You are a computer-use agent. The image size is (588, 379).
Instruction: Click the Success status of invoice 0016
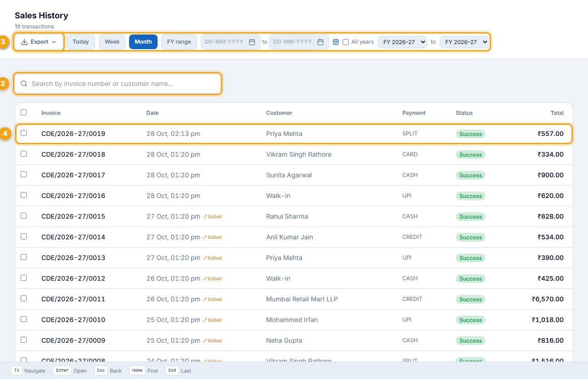pyautogui.click(x=470, y=196)
